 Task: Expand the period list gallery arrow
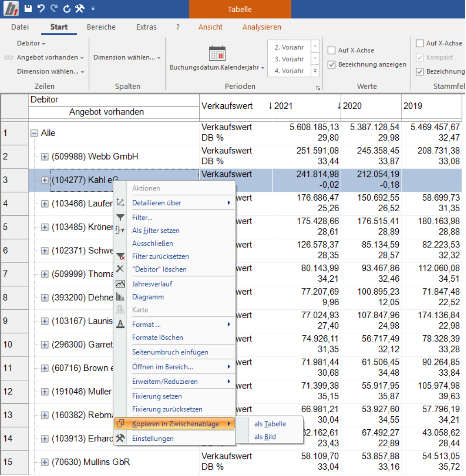[x=315, y=71]
